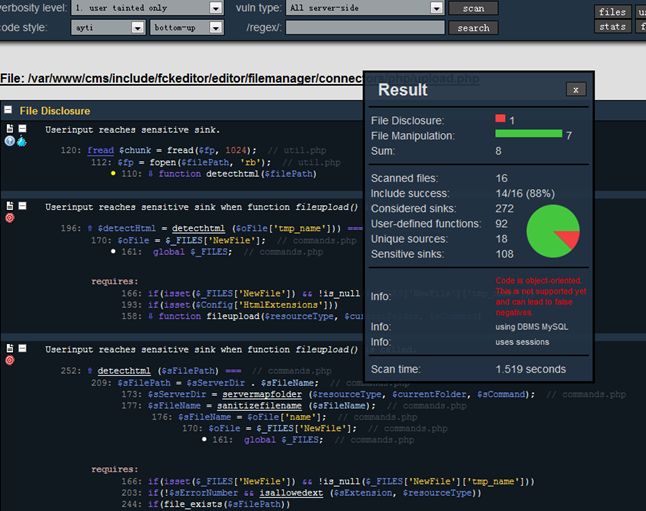Screen dimensions: 646x511
Task: Click red target icon for line 196 block
Action: 9,218
